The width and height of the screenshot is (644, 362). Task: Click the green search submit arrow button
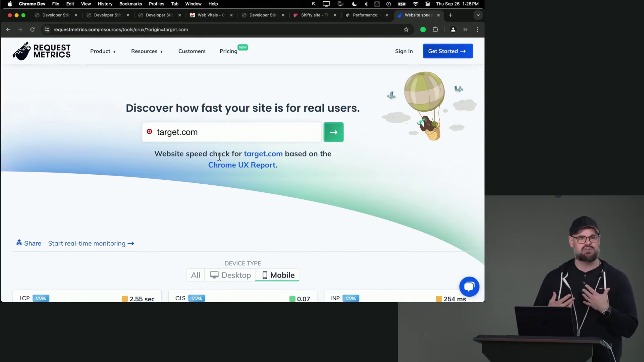[333, 132]
